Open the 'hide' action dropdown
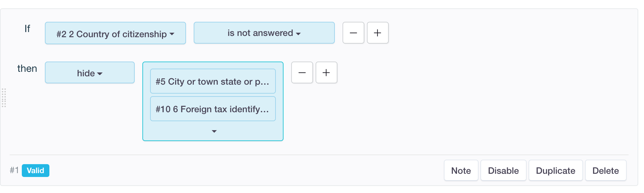The image size is (644, 193). [89, 73]
